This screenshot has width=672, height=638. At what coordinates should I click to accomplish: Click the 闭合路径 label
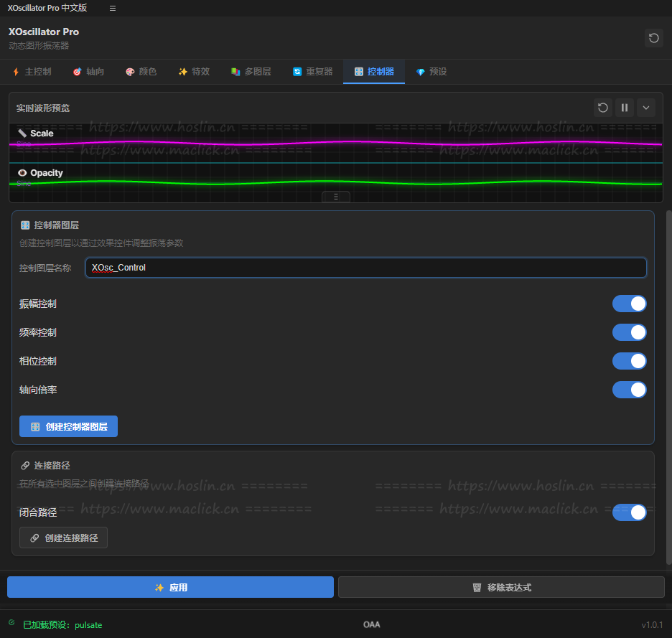(38, 512)
